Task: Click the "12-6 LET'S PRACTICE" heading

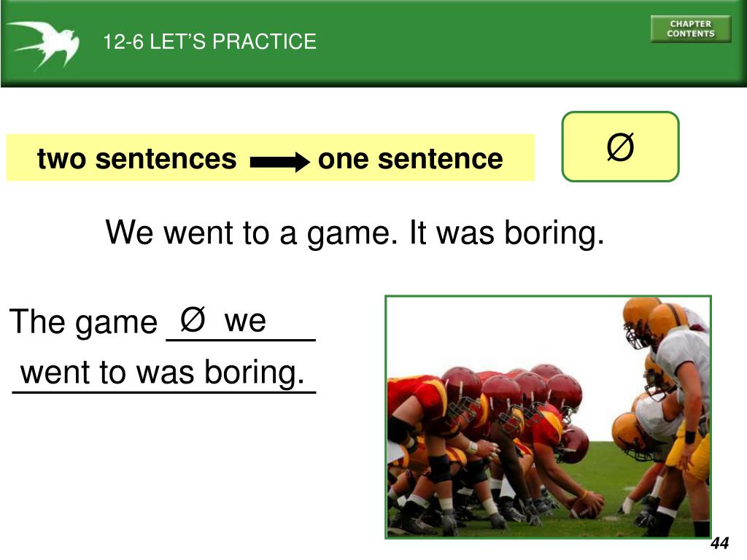Action: pyautogui.click(x=209, y=42)
